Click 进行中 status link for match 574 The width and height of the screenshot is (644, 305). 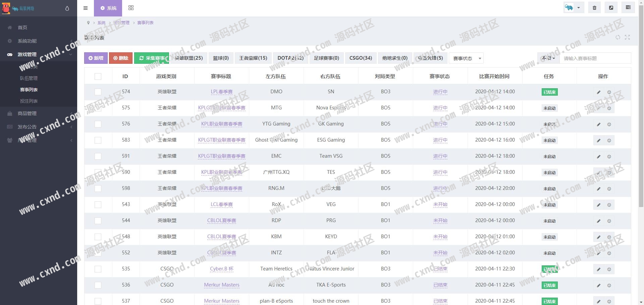[440, 92]
